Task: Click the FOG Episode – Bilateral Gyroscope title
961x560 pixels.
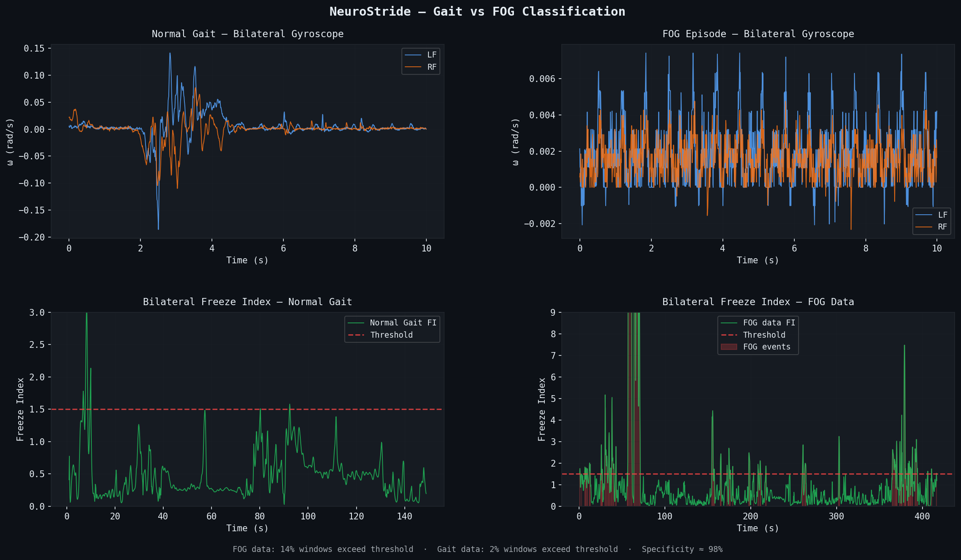Action: [x=758, y=34]
